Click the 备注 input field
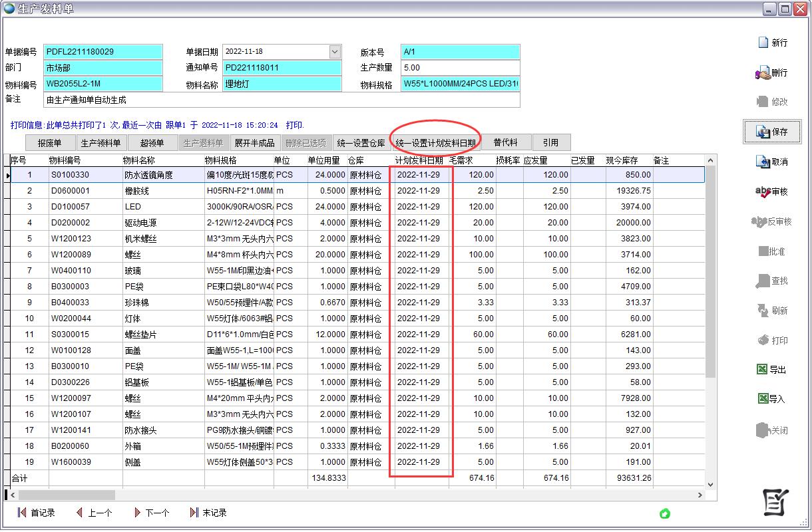This screenshot has height=532, width=812. click(x=282, y=100)
